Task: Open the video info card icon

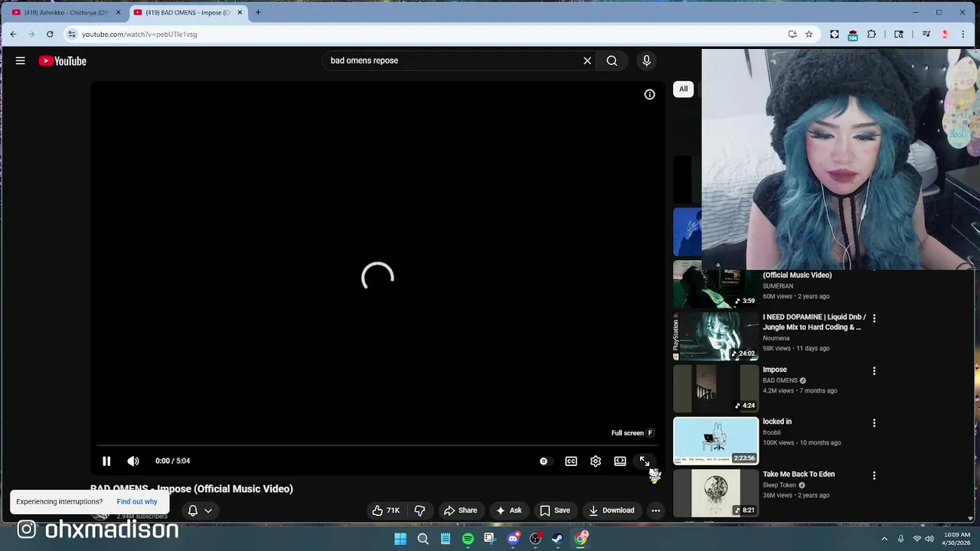Action: (649, 94)
